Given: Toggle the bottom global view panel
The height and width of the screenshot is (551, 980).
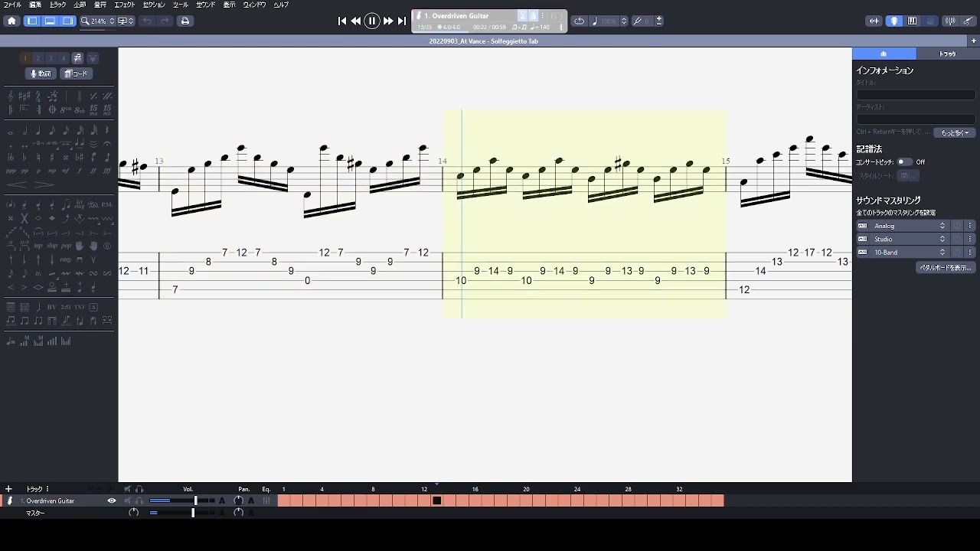Looking at the screenshot, I should pyautogui.click(x=50, y=21).
